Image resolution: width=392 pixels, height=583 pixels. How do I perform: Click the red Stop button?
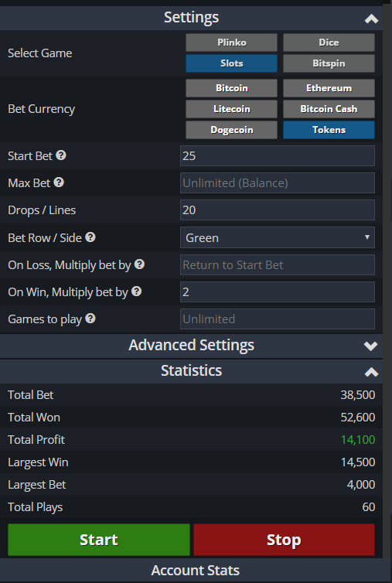tap(285, 540)
